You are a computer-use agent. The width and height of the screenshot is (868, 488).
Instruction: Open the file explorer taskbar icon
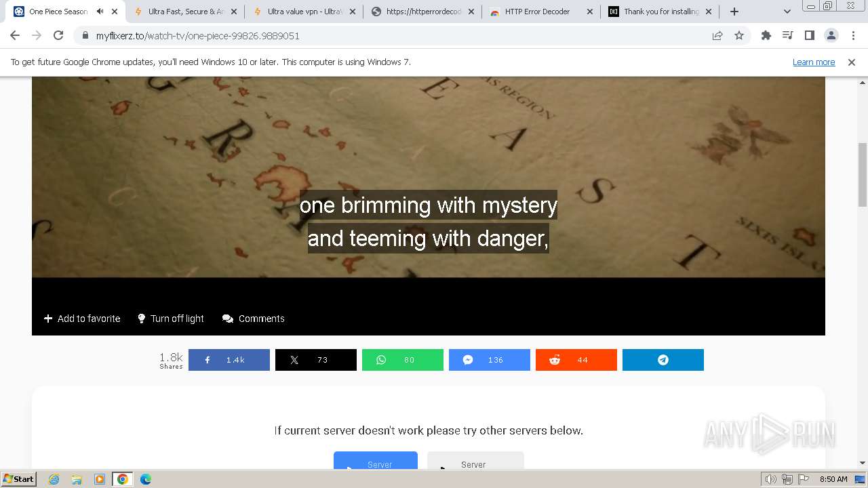(x=77, y=479)
